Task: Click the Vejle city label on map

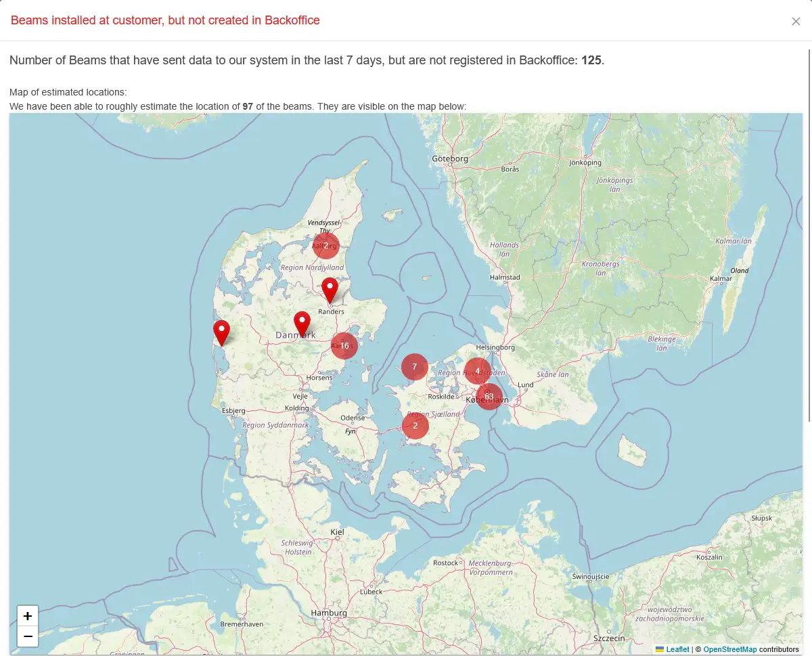Action: click(x=300, y=396)
